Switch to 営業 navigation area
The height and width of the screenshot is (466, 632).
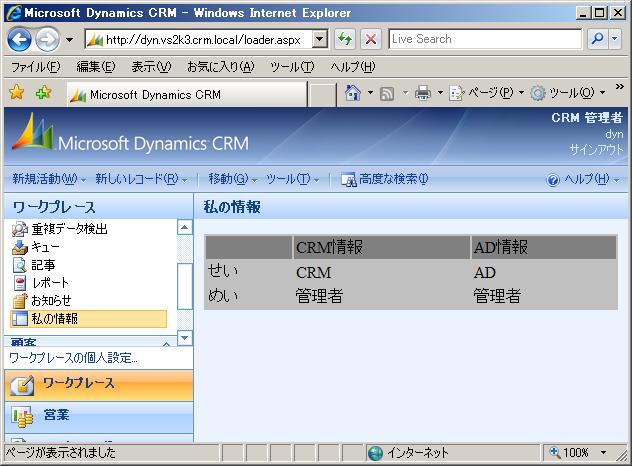[99, 417]
